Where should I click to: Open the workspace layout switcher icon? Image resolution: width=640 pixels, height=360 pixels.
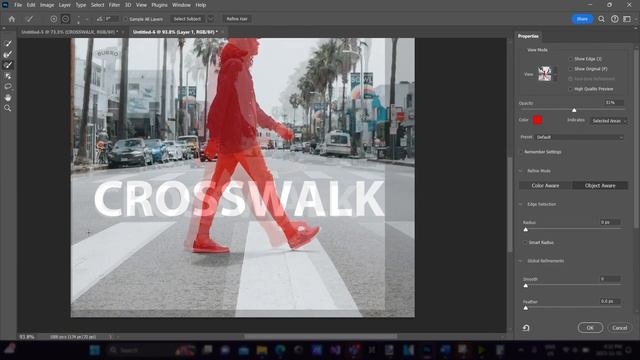[627, 19]
